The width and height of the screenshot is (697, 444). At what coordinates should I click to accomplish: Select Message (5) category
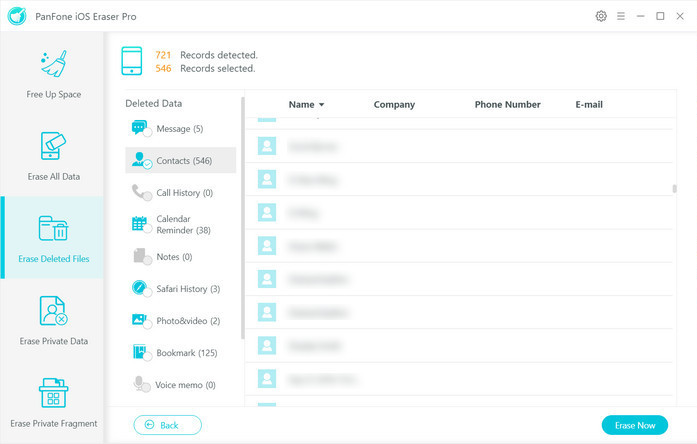pyautogui.click(x=180, y=128)
